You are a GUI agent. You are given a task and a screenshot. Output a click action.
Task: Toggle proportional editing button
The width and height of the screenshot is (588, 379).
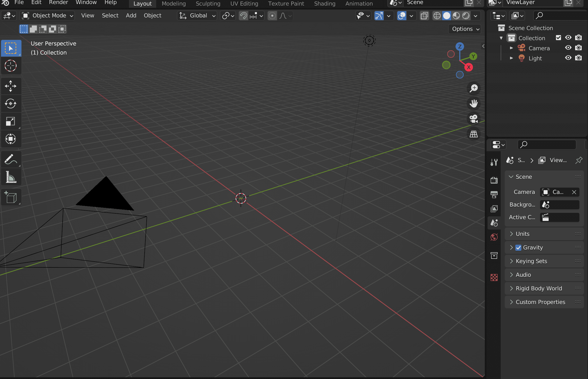[x=272, y=16]
